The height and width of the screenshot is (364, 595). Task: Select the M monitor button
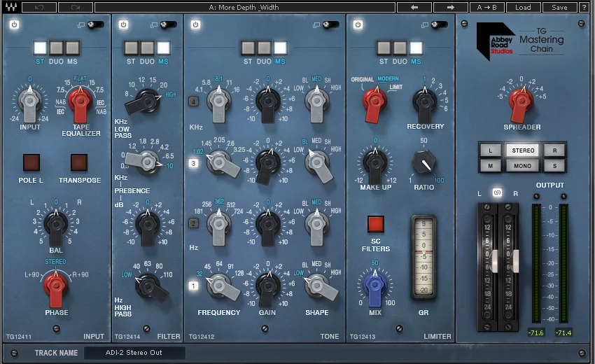(x=490, y=166)
